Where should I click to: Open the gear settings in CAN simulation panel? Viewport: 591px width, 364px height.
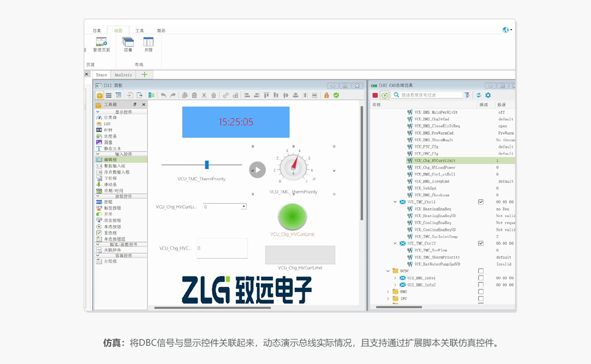coord(488,95)
